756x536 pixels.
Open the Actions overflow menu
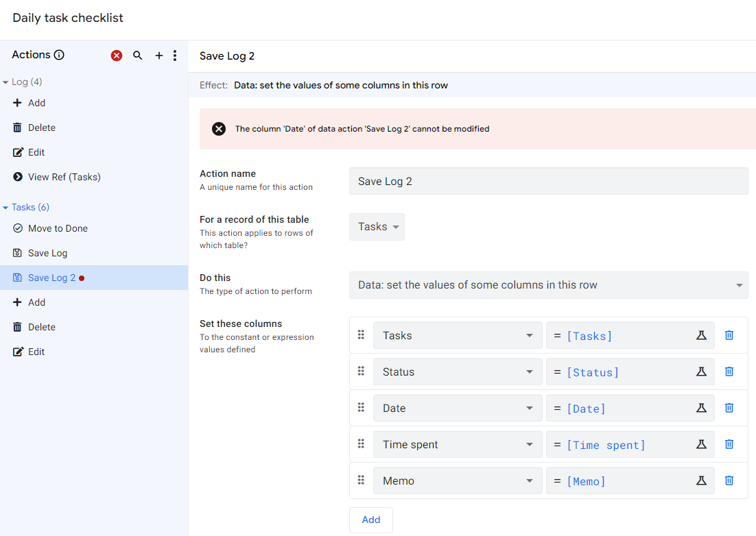click(x=175, y=55)
